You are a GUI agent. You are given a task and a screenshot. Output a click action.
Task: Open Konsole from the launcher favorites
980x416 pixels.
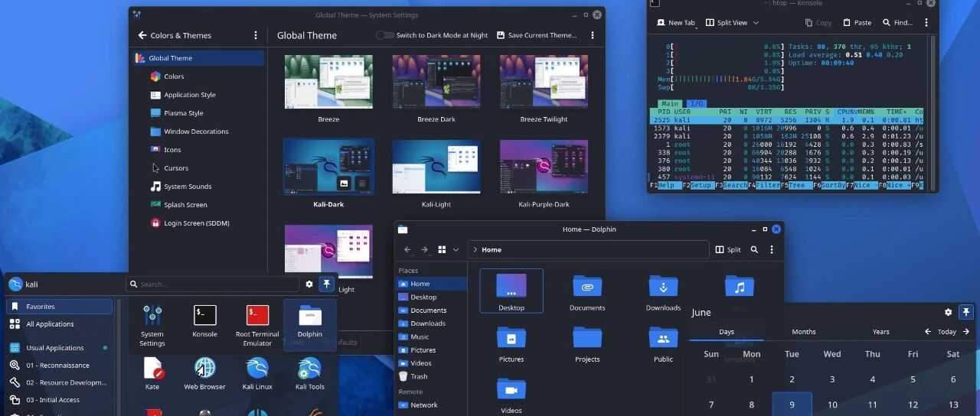pyautogui.click(x=204, y=320)
